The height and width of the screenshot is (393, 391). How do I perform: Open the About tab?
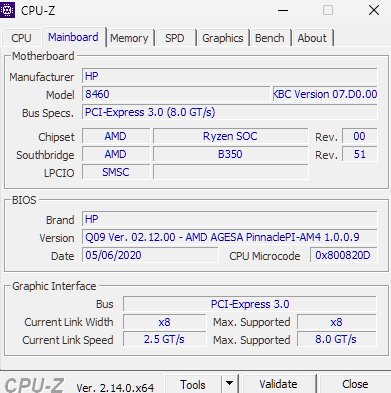(312, 38)
